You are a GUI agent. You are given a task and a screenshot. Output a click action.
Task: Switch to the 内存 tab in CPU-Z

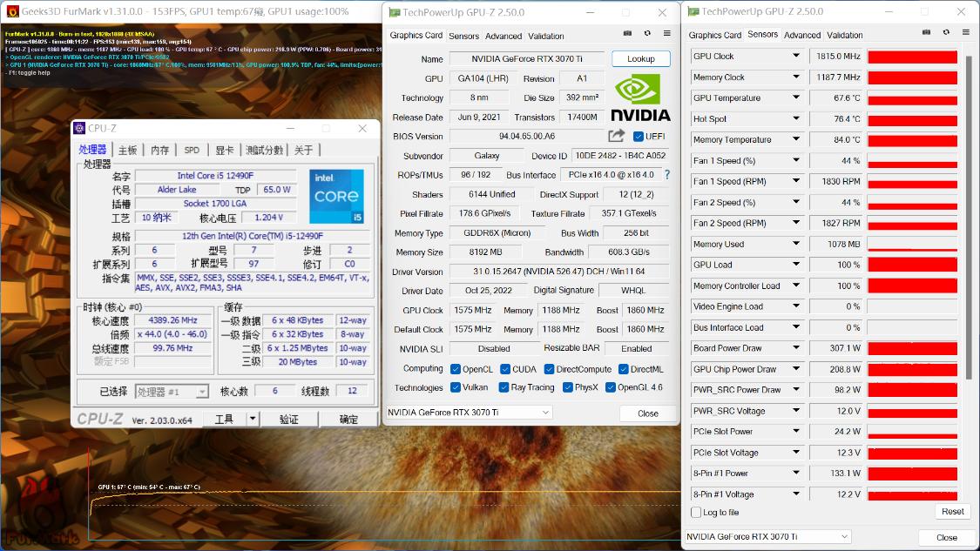point(160,150)
